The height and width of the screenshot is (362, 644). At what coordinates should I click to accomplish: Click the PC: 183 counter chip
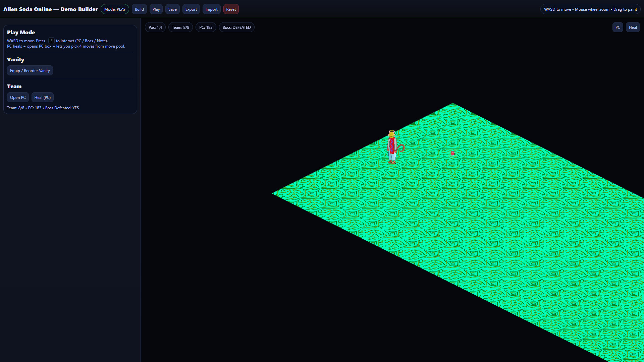coord(206,27)
